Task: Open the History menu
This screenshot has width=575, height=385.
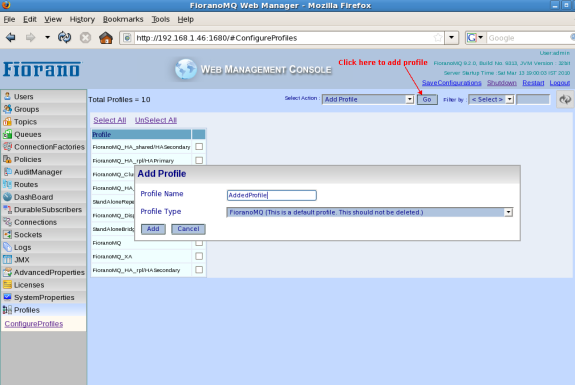Action: (x=82, y=19)
